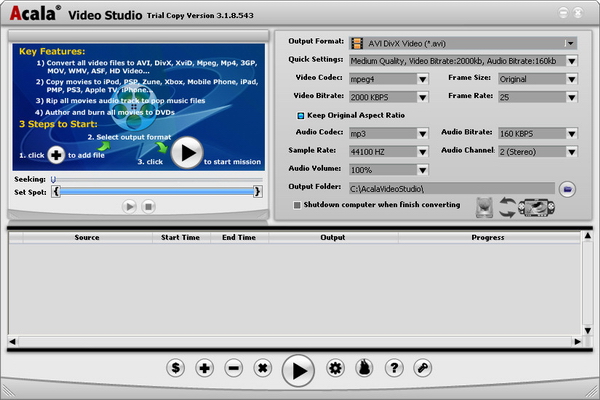The height and width of the screenshot is (400, 600).
Task: Expand Quick Settings dropdown
Action: pyautogui.click(x=572, y=61)
